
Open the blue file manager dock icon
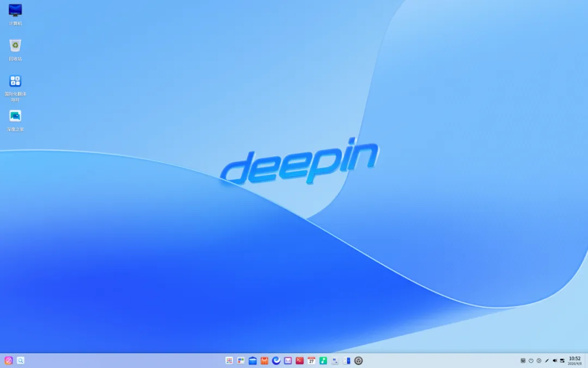point(253,360)
